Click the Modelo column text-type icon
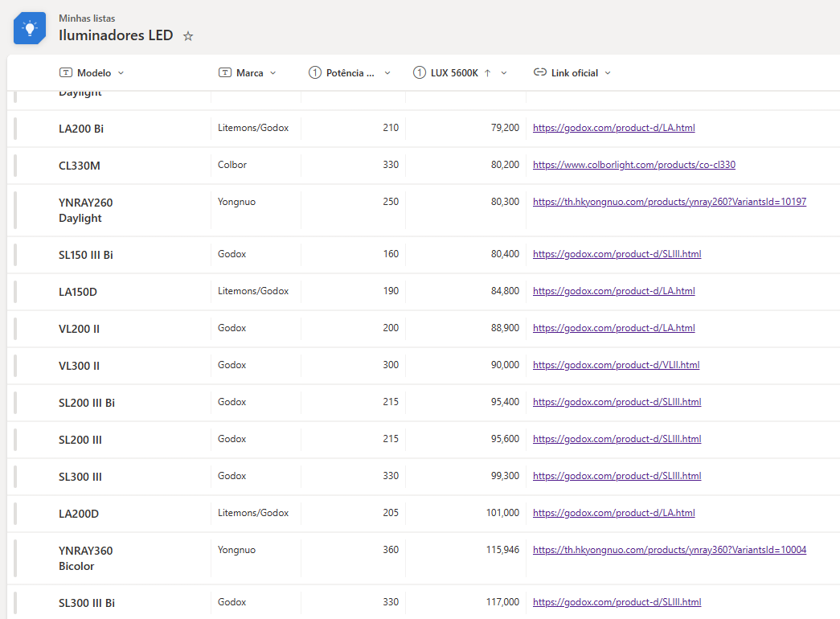The width and height of the screenshot is (840, 619). click(x=65, y=72)
